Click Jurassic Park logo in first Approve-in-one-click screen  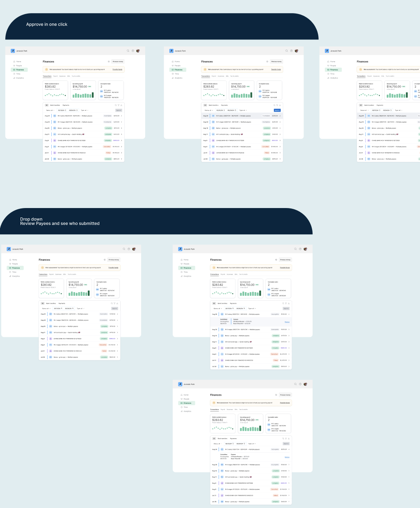pyautogui.click(x=13, y=51)
